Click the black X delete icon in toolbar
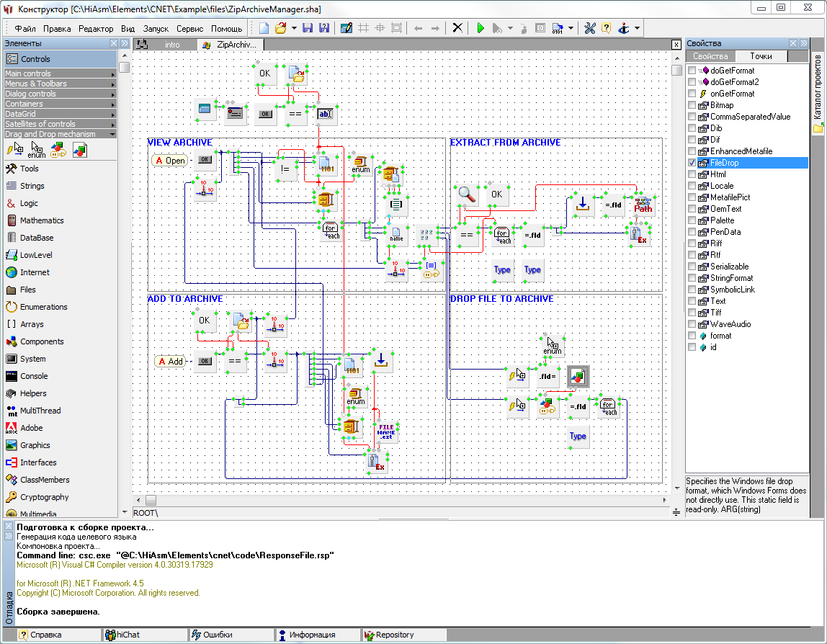The height and width of the screenshot is (644, 827). pos(457,28)
